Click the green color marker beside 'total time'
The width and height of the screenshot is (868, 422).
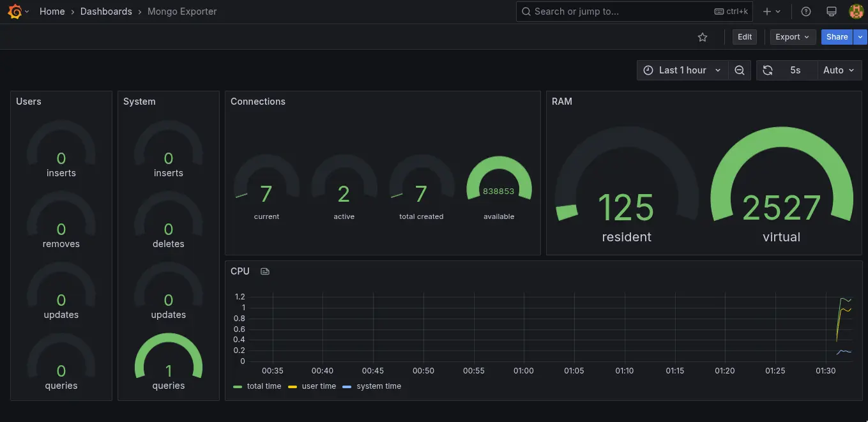click(238, 386)
